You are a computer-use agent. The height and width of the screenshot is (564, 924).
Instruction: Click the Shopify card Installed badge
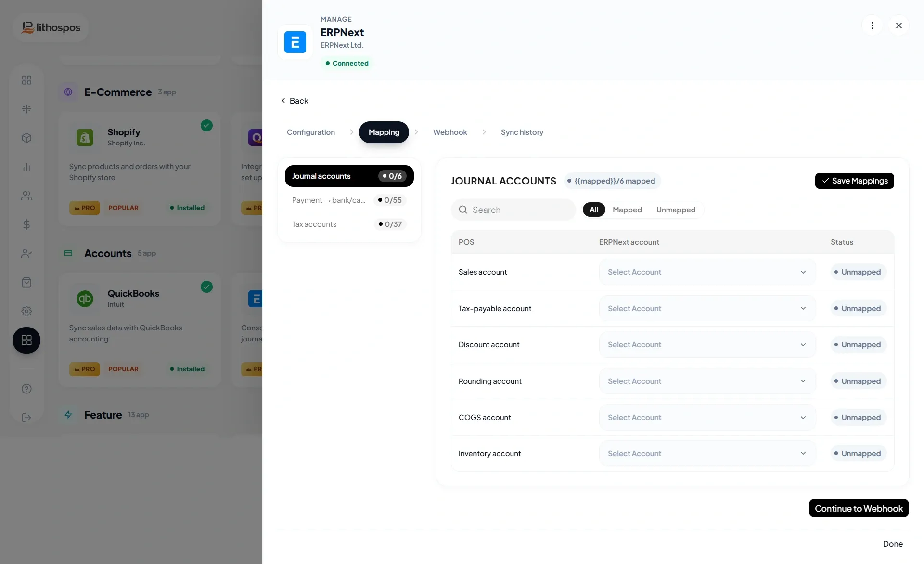click(187, 208)
